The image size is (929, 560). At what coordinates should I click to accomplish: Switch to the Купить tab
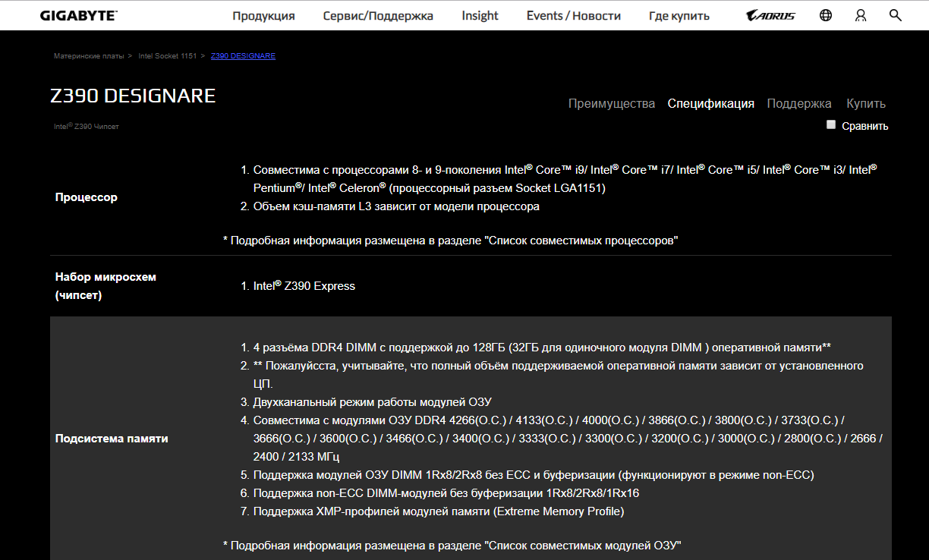point(866,104)
